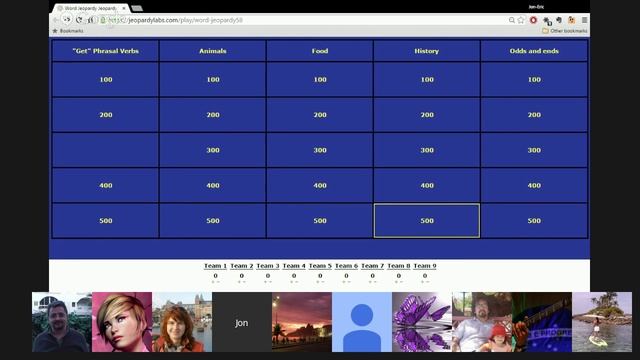The height and width of the screenshot is (360, 640).
Task: Open "Get" Phrasal Verbs for 200
Action: click(105, 115)
